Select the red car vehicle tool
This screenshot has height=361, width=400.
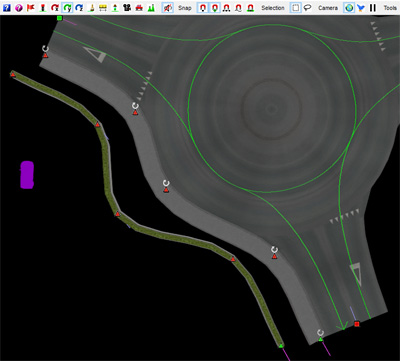[x=139, y=8]
